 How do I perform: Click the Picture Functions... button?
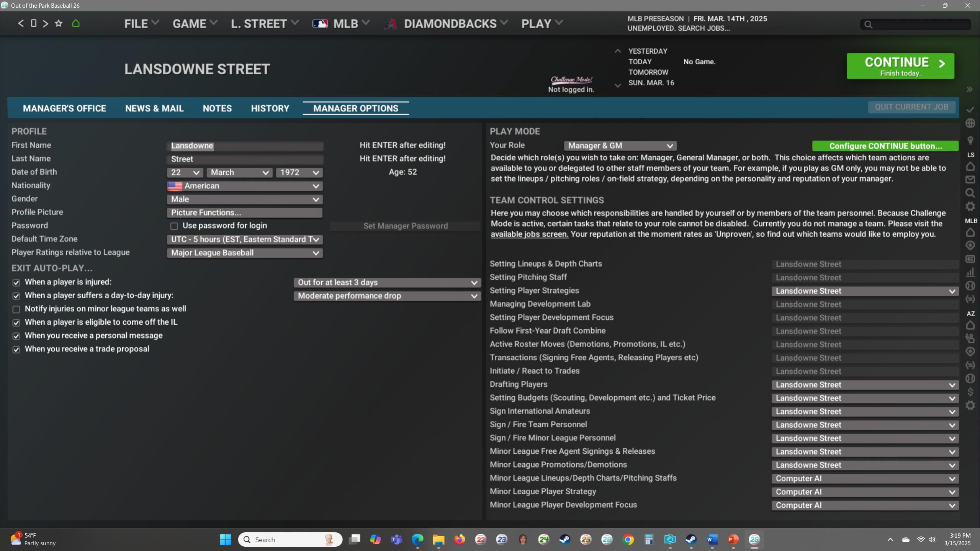click(x=245, y=213)
